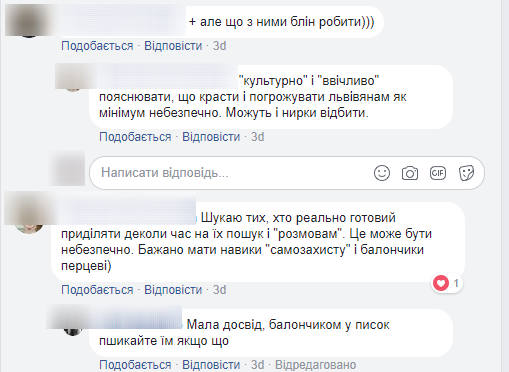Open emoji picker in reply box
The height and width of the screenshot is (372, 509).
[x=382, y=173]
